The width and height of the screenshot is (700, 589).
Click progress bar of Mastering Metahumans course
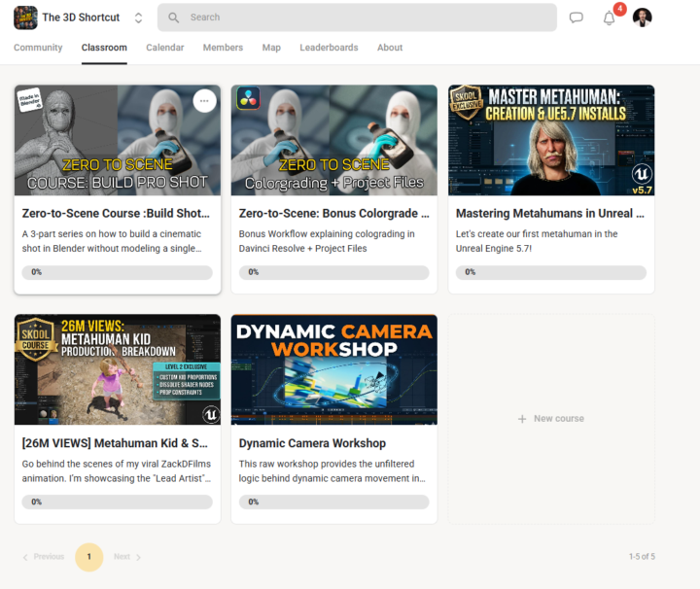551,272
